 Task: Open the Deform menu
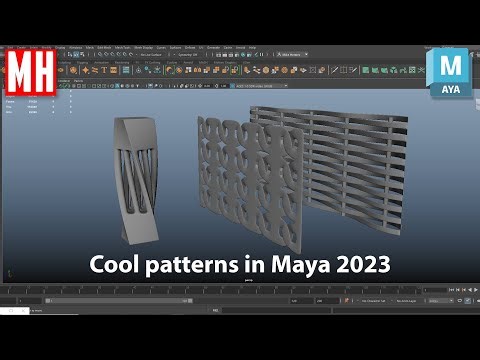[190, 48]
